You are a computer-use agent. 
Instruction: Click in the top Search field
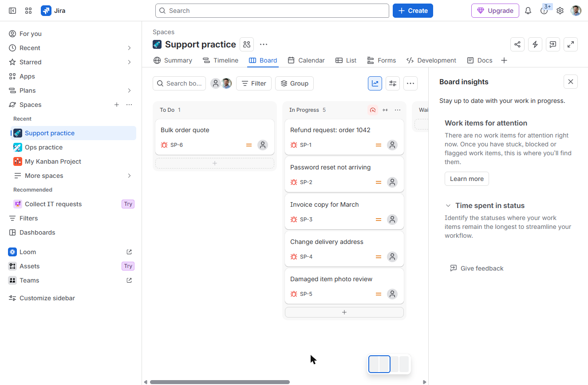tap(272, 11)
